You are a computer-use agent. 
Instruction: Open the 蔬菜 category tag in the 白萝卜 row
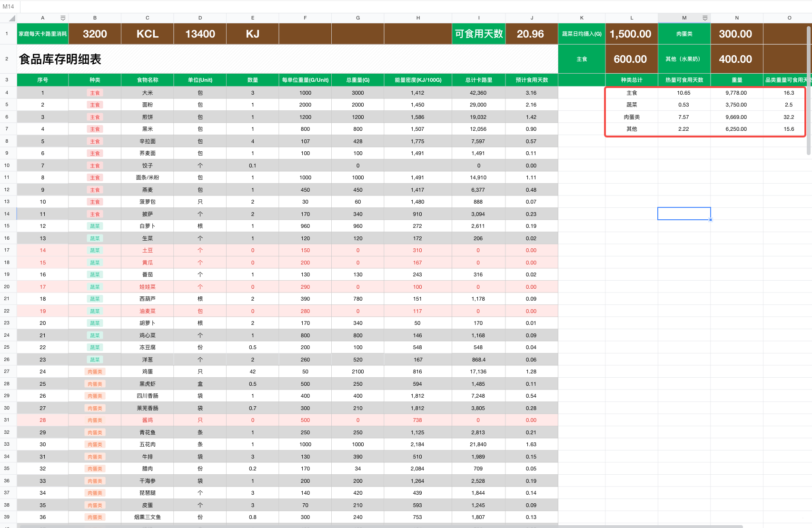(x=95, y=226)
